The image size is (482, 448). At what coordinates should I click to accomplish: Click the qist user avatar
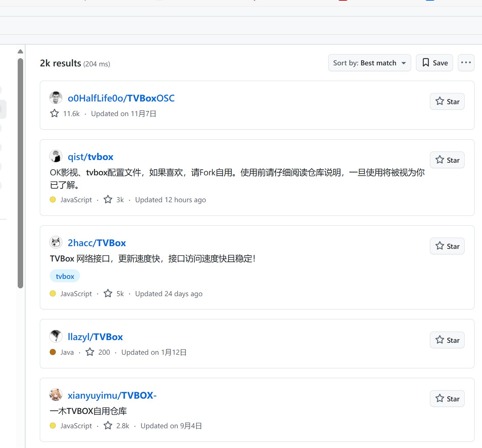coord(56,156)
